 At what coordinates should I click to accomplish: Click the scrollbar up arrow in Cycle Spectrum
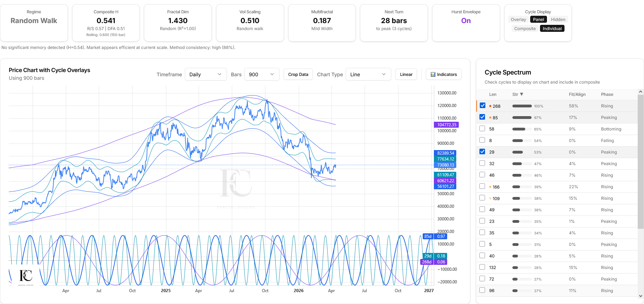point(640,92)
